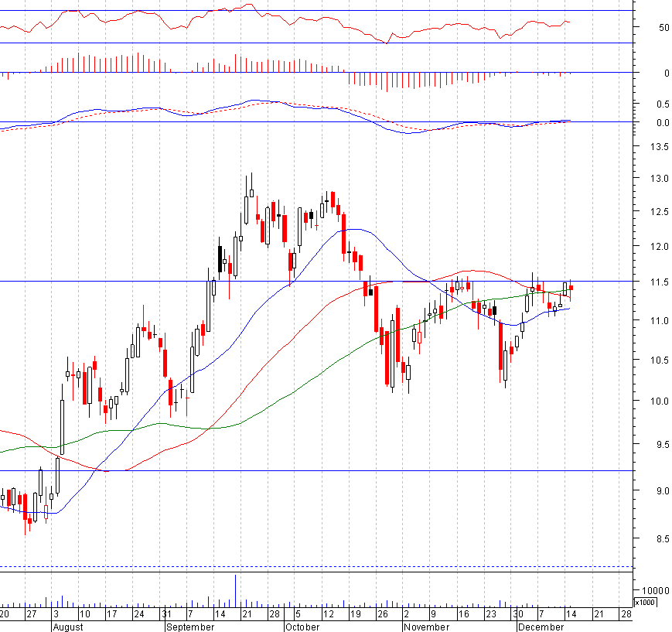Select the '23' date axis label

pyautogui.click(x=491, y=614)
